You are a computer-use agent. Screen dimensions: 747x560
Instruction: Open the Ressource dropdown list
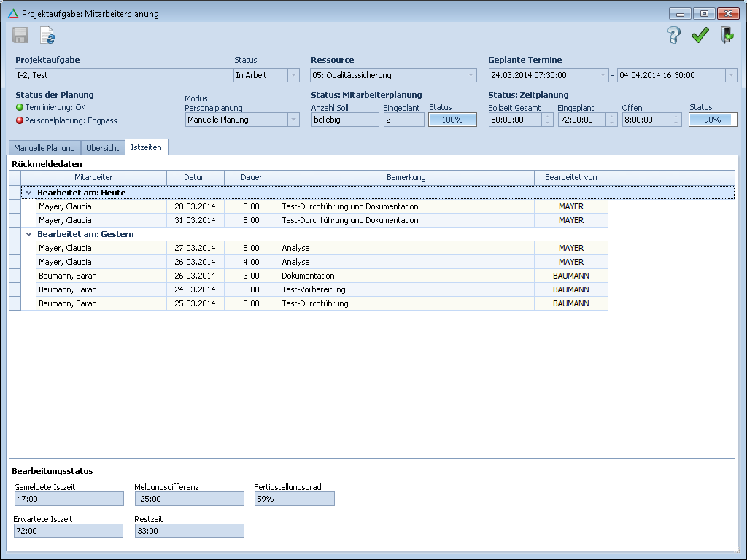click(471, 75)
